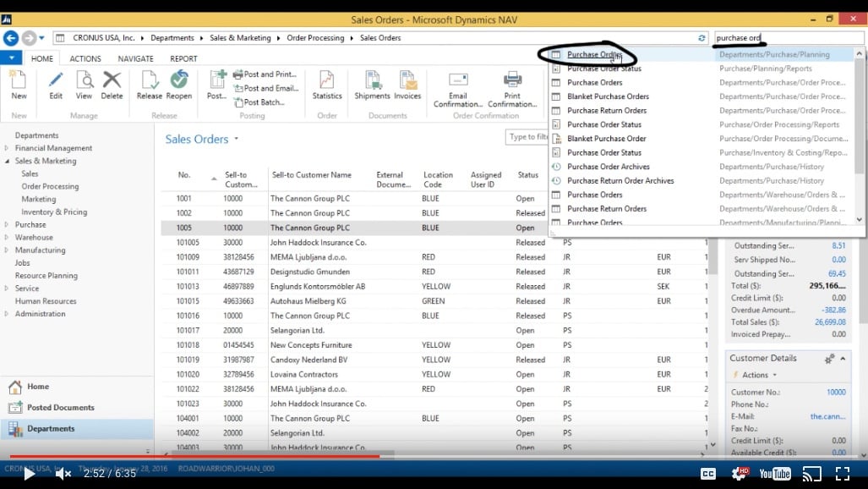
Task: Reopen the selected order
Action: point(179,85)
